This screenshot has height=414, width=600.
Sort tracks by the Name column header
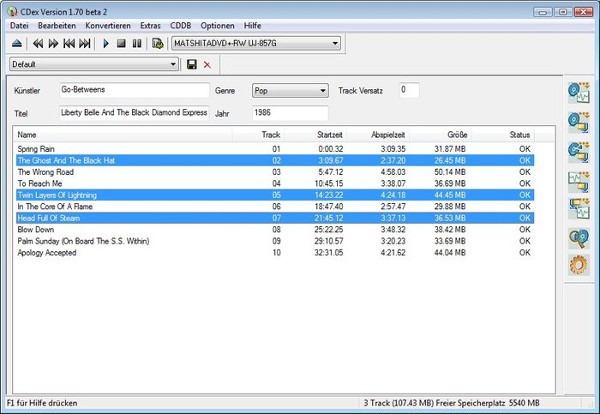tap(120, 133)
